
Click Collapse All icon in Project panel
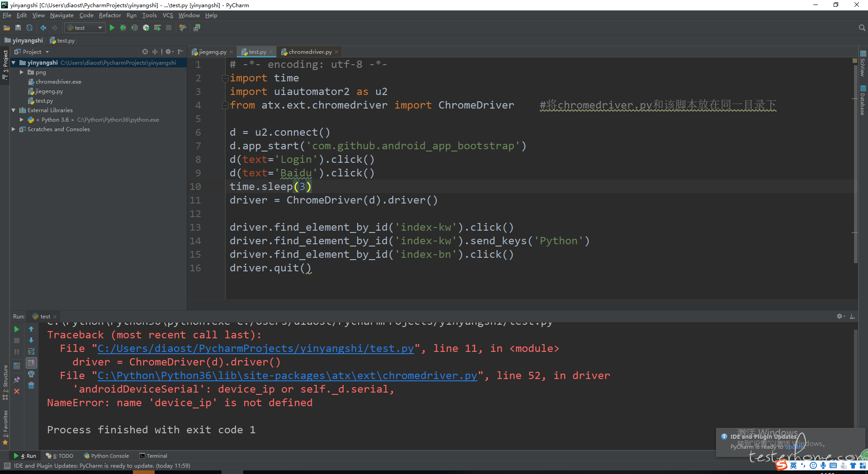155,52
